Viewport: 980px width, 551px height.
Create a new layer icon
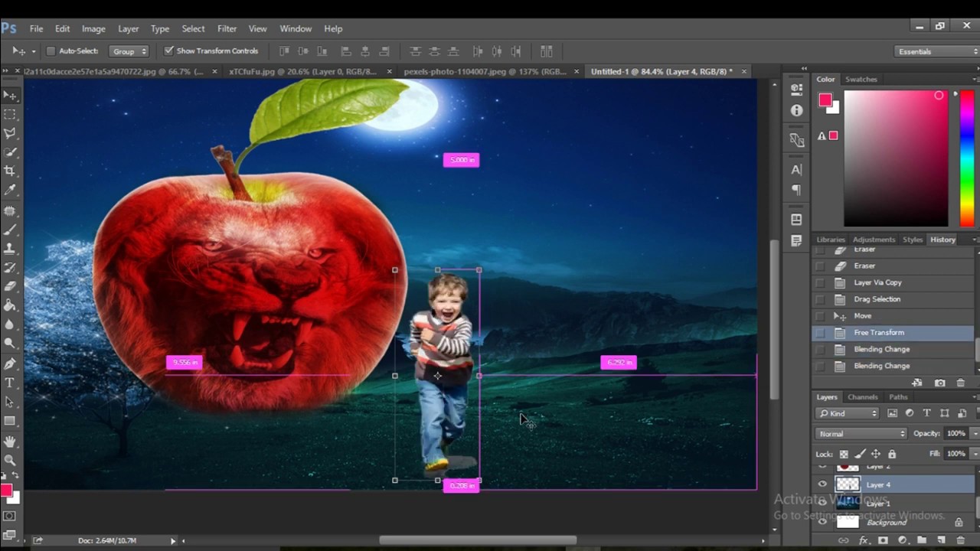click(x=941, y=540)
